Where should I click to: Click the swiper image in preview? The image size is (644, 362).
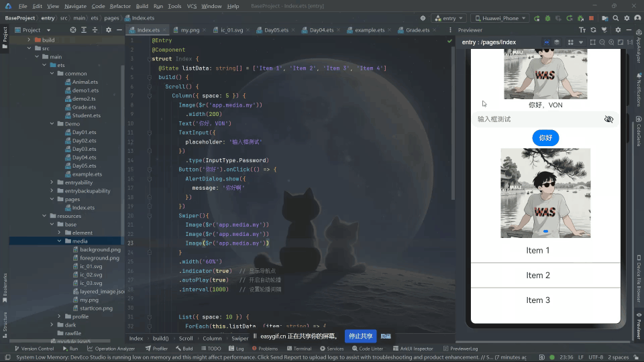(x=545, y=193)
